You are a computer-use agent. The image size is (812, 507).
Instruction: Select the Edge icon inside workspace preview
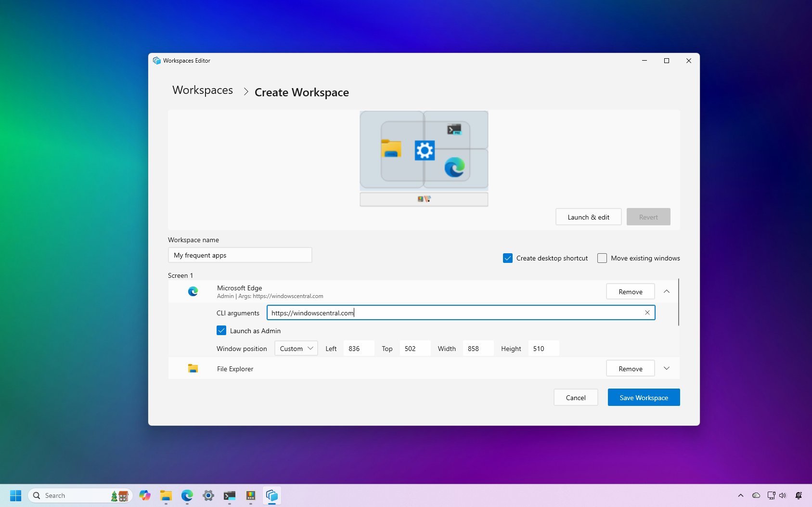454,166
